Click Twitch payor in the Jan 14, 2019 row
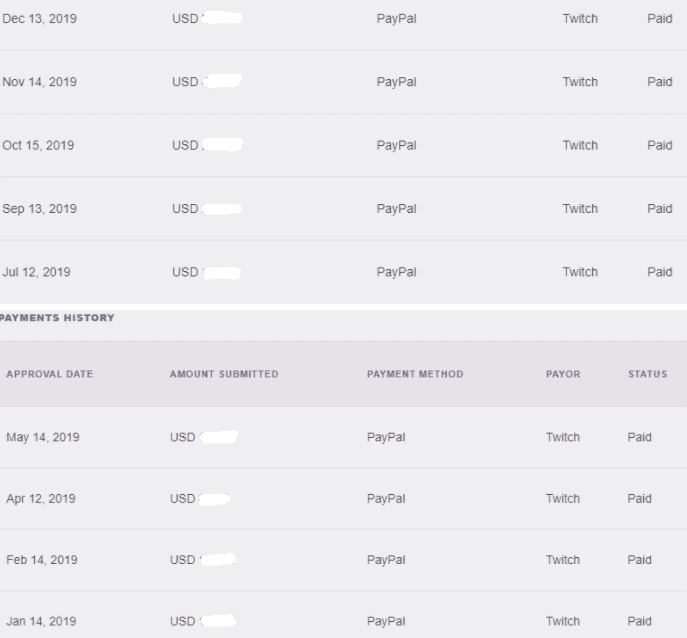This screenshot has width=687, height=638. [x=563, y=620]
